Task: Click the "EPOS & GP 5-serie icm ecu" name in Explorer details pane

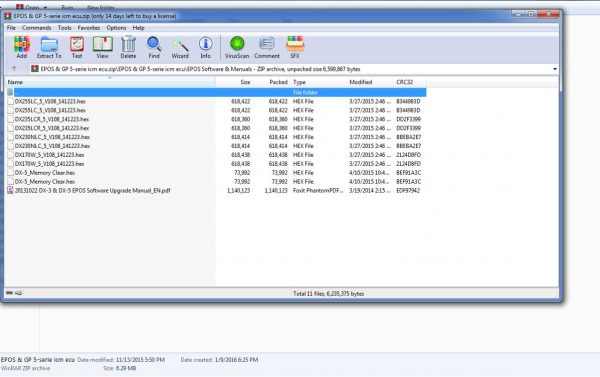Action: (38, 360)
